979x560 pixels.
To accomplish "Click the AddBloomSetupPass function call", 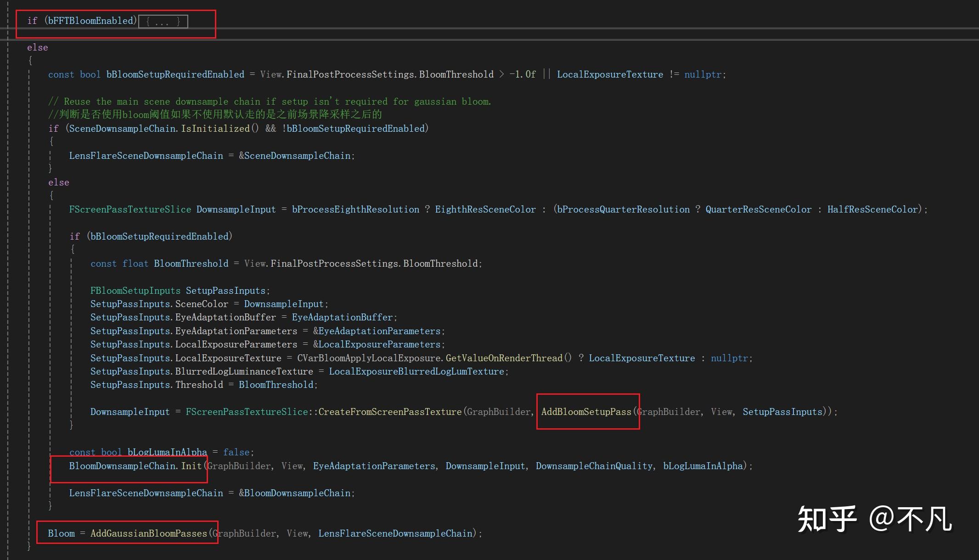I will tap(586, 412).
